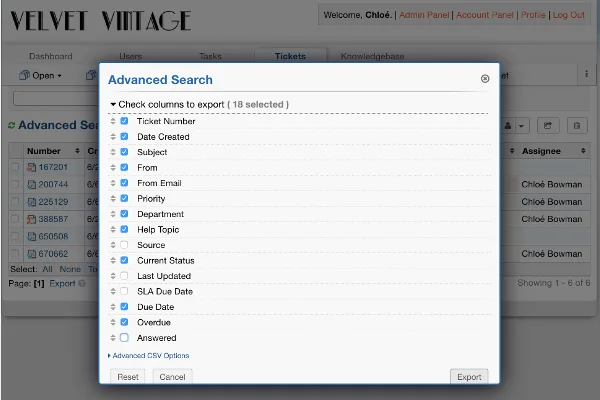Open the more options vertical dots menu

[x=586, y=74]
